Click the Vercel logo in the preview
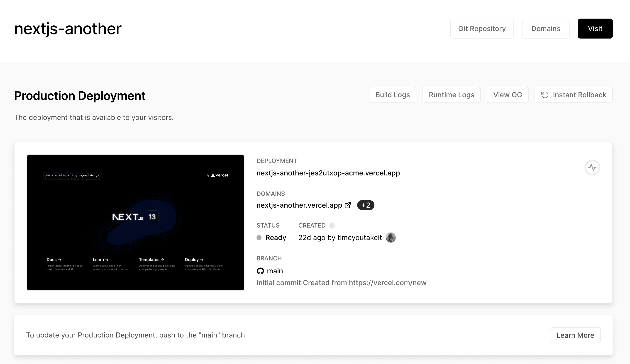 tap(219, 175)
